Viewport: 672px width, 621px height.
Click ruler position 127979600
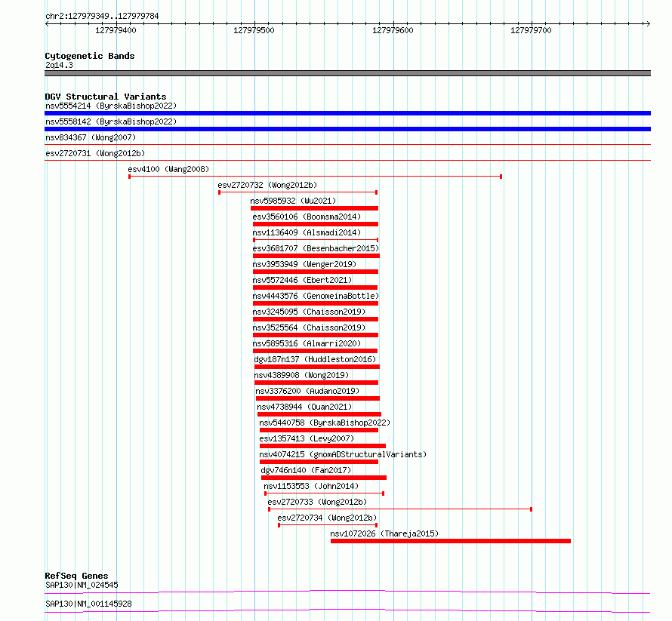(393, 30)
